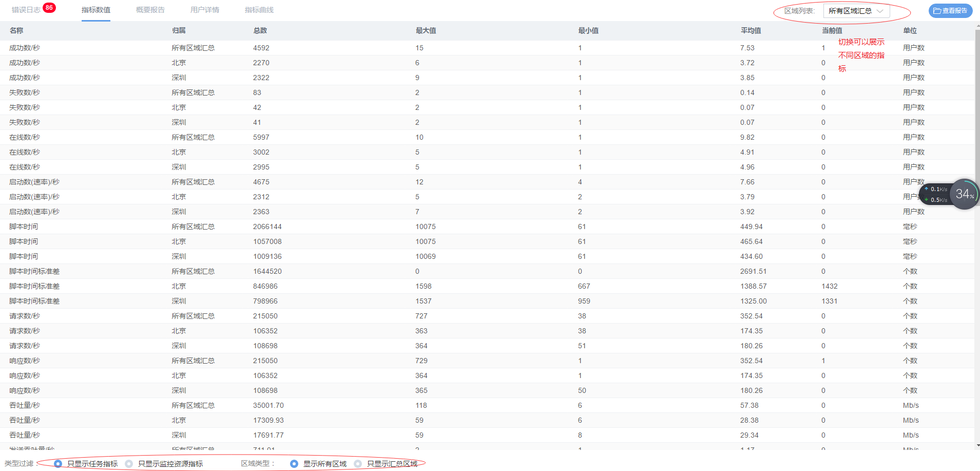
Task: Select 只显示监控资源指标 radio option
Action: point(129,464)
